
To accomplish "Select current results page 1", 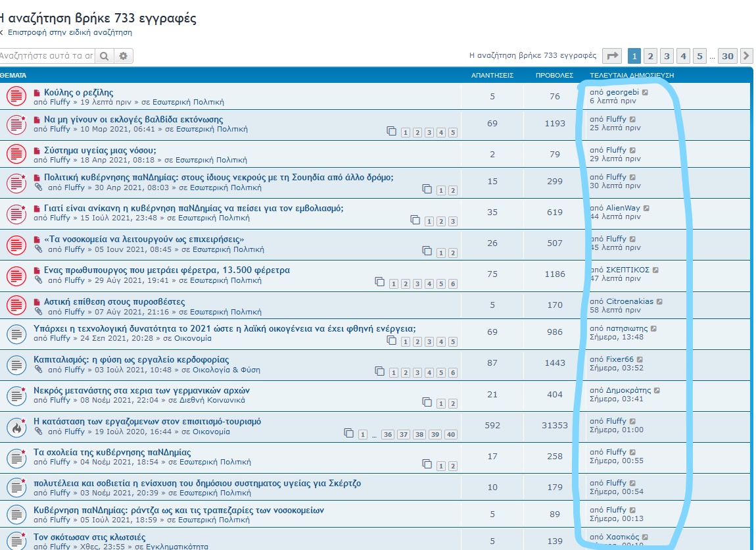I will [x=634, y=56].
